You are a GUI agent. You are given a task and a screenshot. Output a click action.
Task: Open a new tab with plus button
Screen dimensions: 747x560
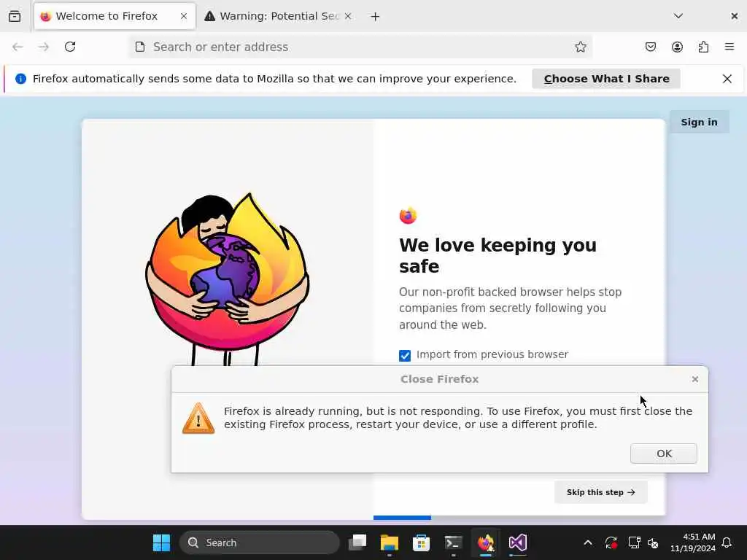point(376,17)
